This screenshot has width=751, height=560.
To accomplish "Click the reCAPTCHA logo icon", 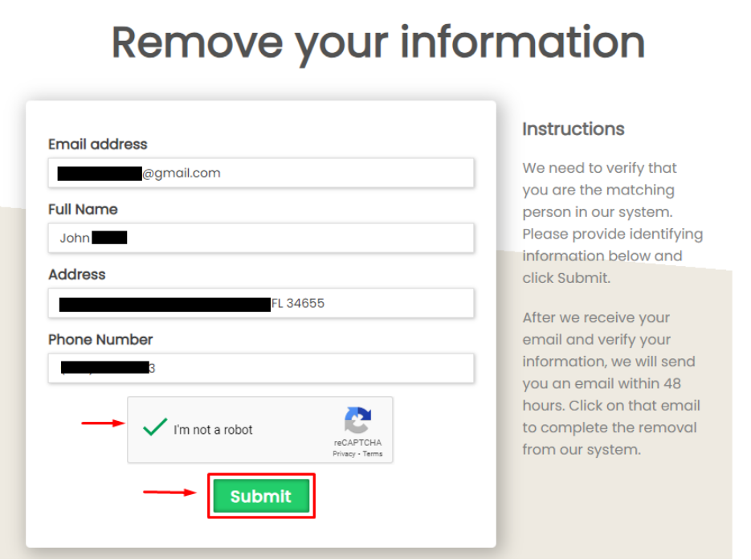I will [357, 420].
